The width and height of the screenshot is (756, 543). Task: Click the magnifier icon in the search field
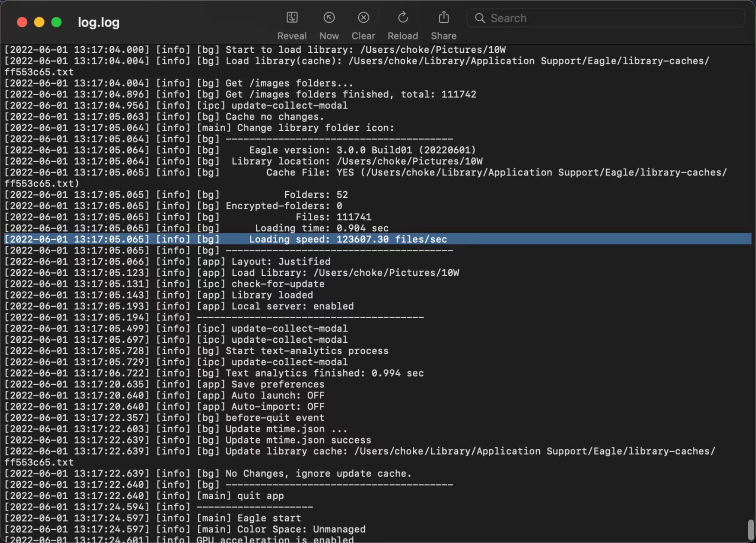(x=480, y=18)
